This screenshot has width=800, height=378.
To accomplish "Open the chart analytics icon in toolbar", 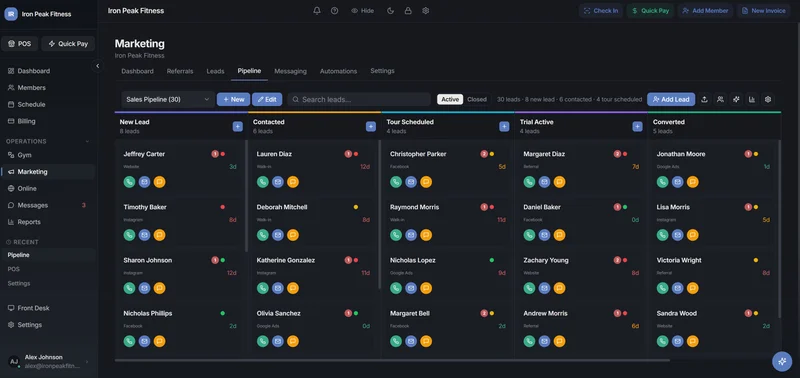I will pyautogui.click(x=752, y=99).
